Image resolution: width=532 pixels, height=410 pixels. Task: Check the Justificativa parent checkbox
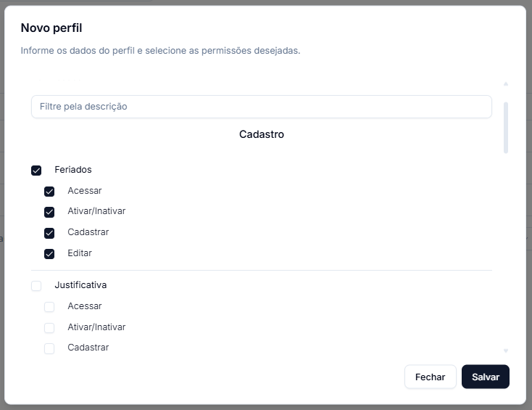(x=36, y=286)
